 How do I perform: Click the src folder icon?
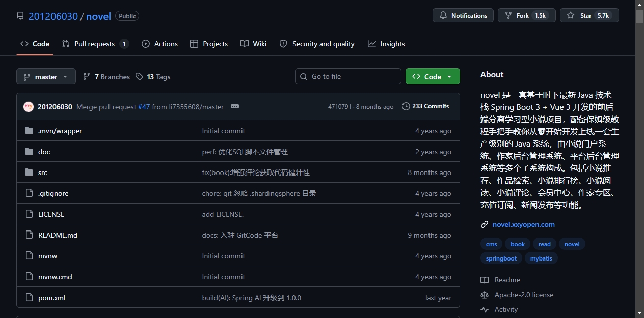tap(29, 172)
